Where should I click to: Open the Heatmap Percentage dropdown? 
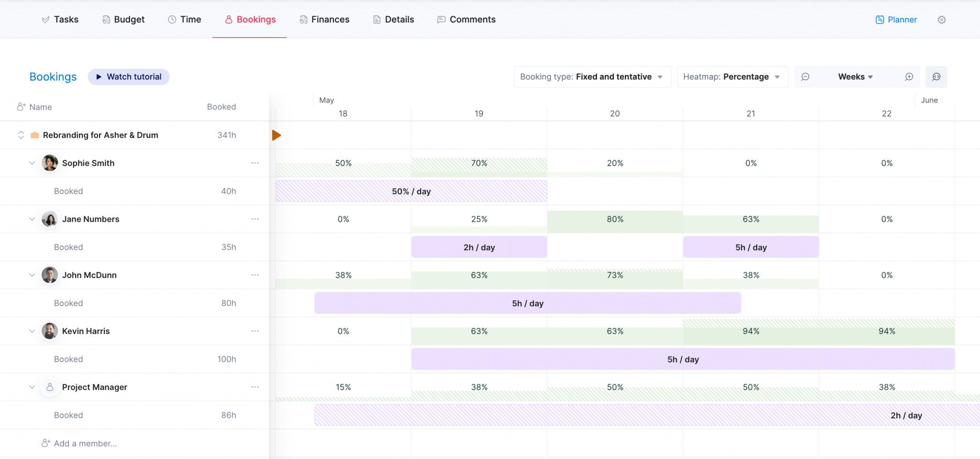732,77
